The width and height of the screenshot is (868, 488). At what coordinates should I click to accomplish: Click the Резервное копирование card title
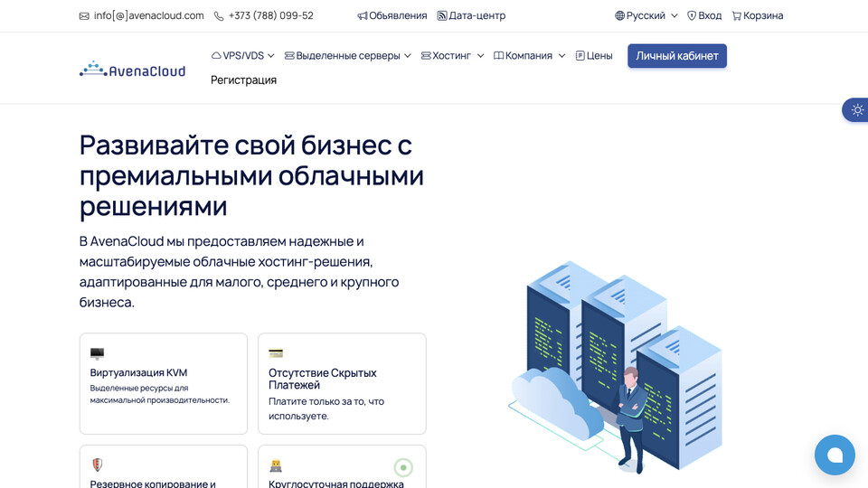click(x=153, y=483)
